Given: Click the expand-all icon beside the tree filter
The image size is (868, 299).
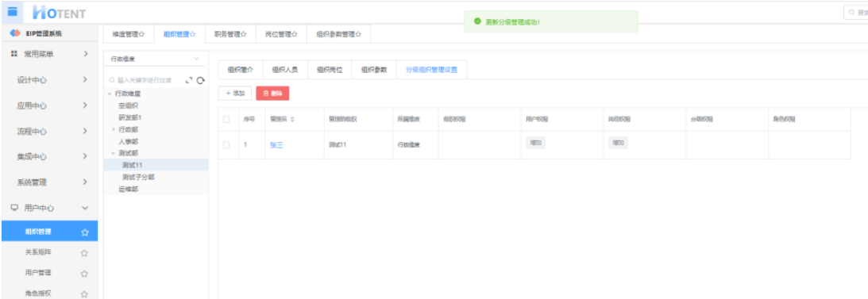Looking at the screenshot, I should [x=189, y=81].
